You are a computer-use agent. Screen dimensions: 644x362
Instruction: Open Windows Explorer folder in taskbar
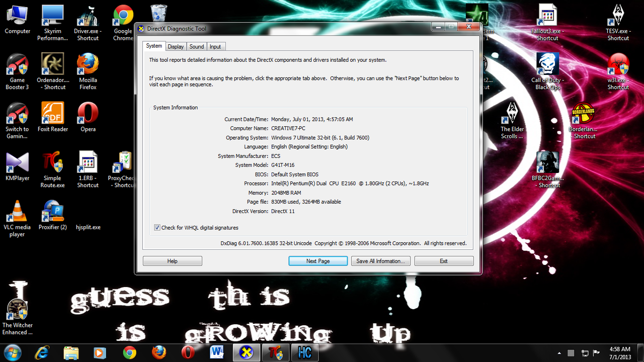coord(71,352)
